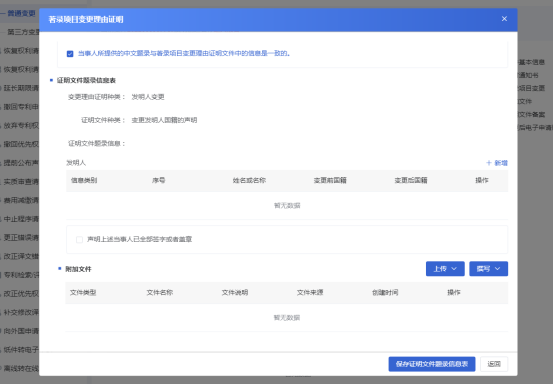
Task: Click the 返回 button
Action: (x=494, y=364)
